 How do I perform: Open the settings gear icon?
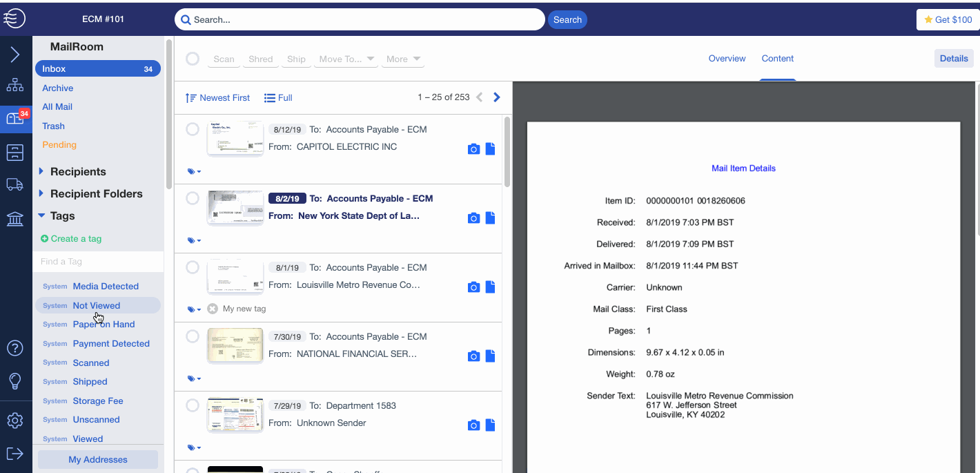point(14,421)
